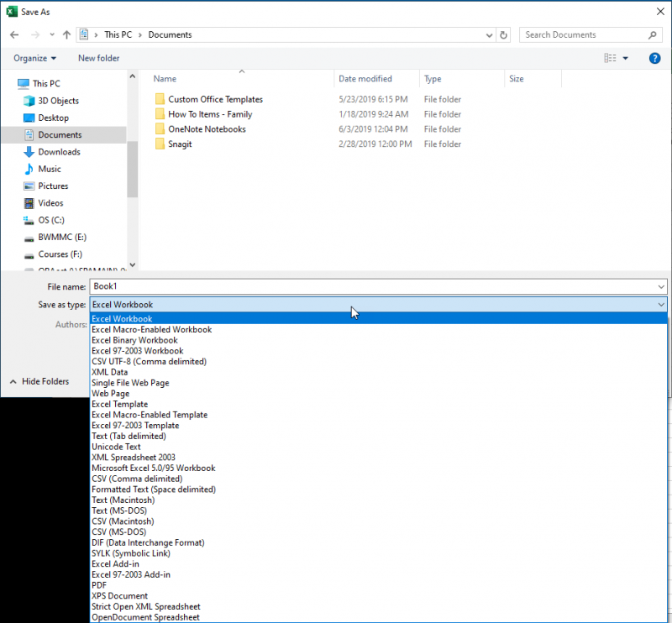Select Documents in navigation pane
Image resolution: width=672 pixels, height=623 pixels.
click(x=60, y=135)
